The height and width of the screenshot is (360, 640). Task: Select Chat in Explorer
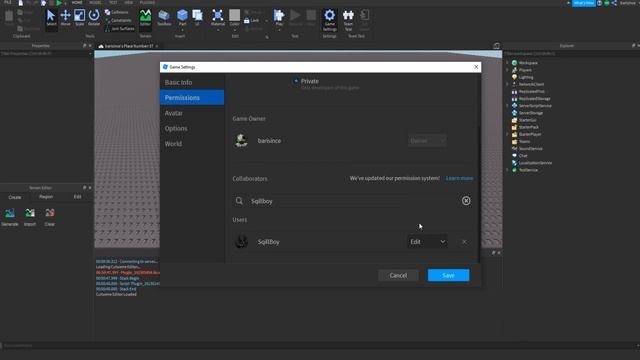pyautogui.click(x=523, y=156)
